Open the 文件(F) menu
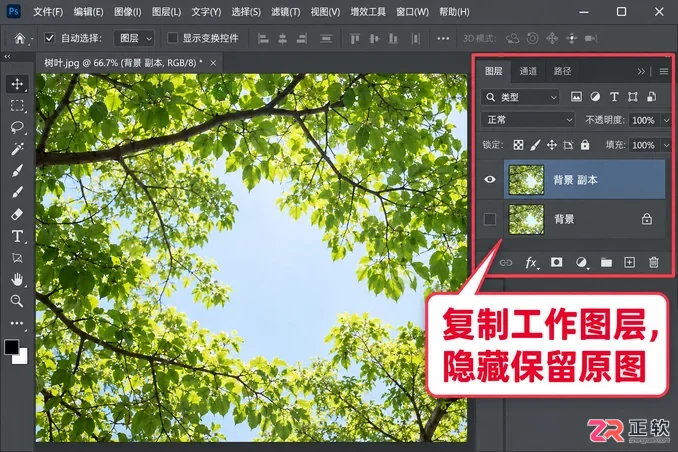Image resolution: width=678 pixels, height=452 pixels. tap(48, 12)
